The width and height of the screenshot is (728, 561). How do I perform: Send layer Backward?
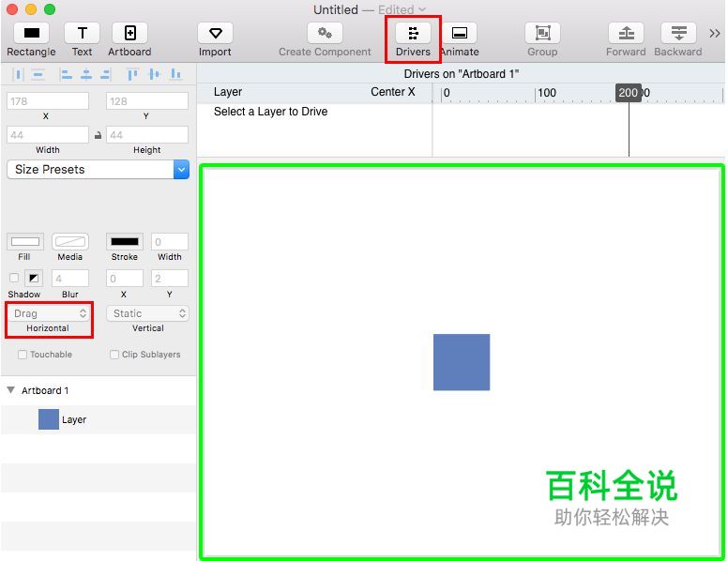pyautogui.click(x=677, y=34)
